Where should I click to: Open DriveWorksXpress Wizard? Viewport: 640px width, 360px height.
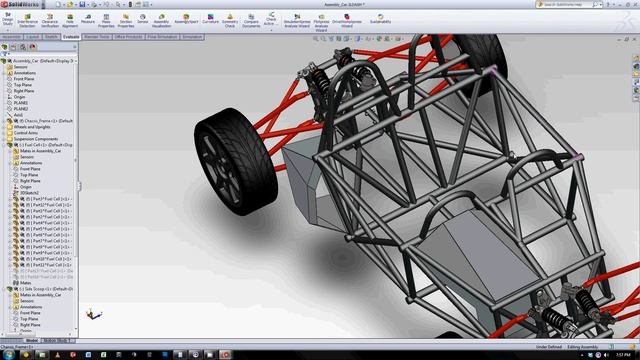coord(347,20)
